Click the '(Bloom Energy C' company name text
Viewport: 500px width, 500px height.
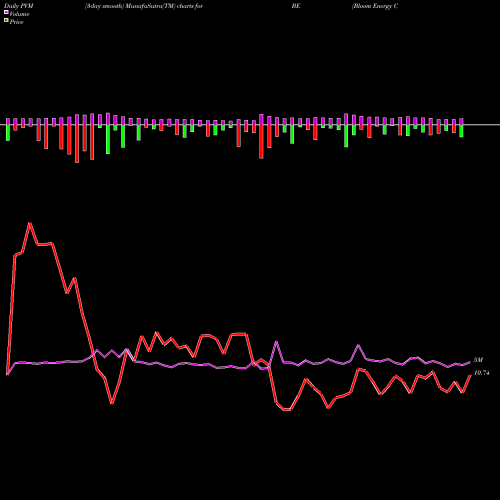(375, 6)
